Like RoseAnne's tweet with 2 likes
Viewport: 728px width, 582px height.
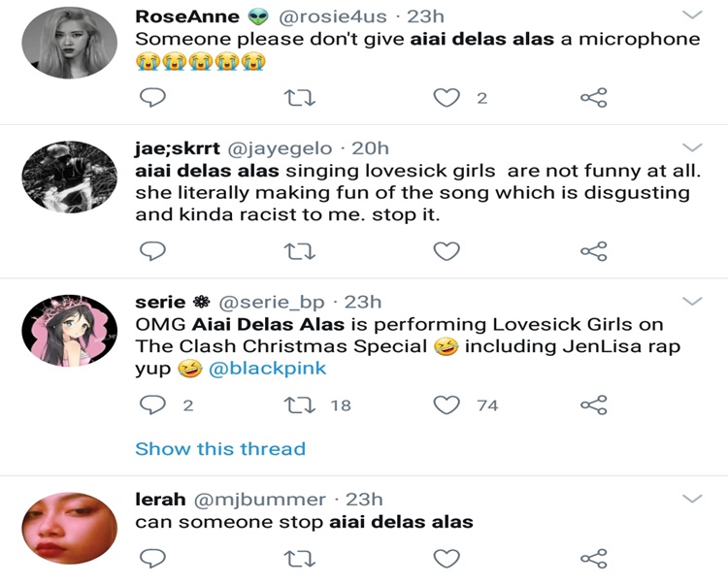[x=447, y=97]
